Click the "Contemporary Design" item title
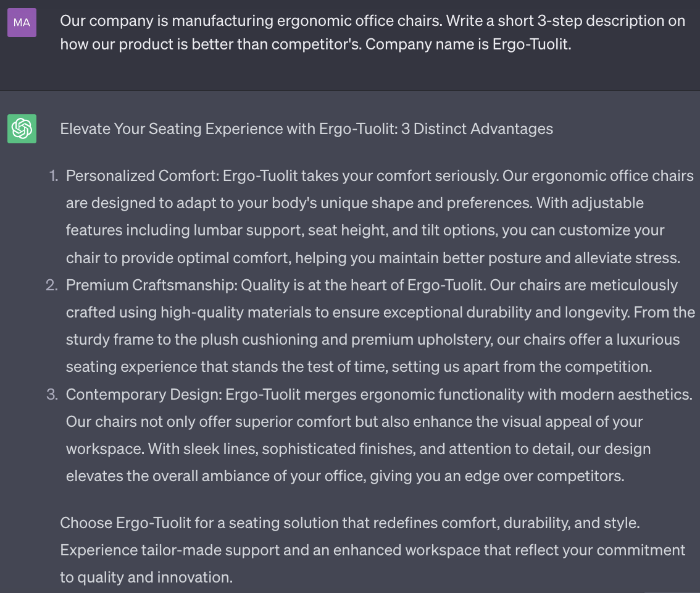 point(143,394)
